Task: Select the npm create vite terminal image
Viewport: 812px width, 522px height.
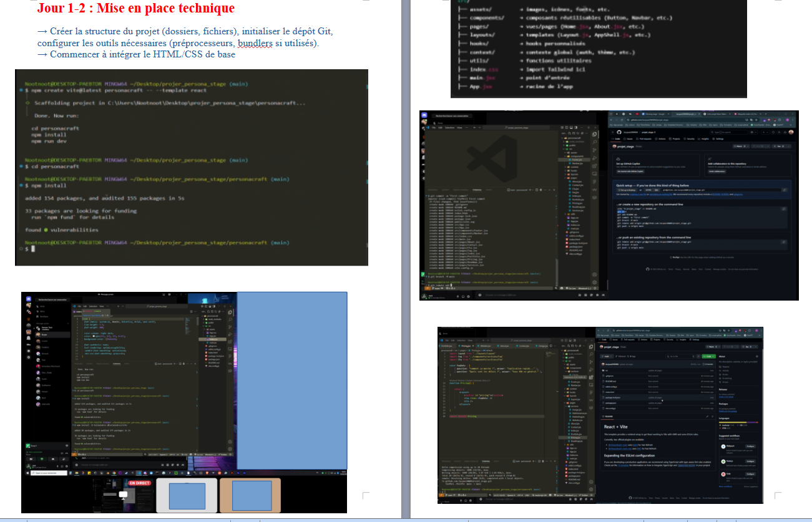Action: (191, 167)
